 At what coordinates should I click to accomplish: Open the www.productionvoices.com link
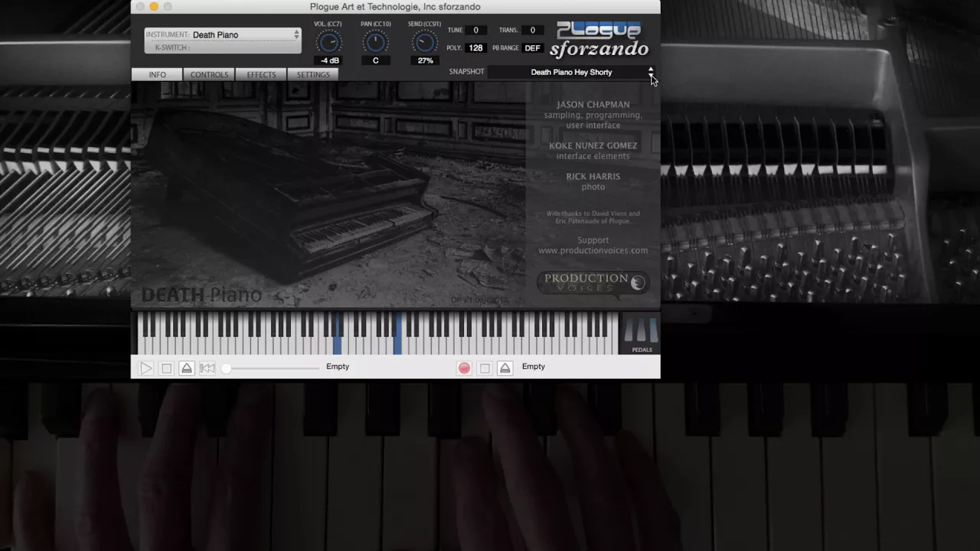(593, 250)
